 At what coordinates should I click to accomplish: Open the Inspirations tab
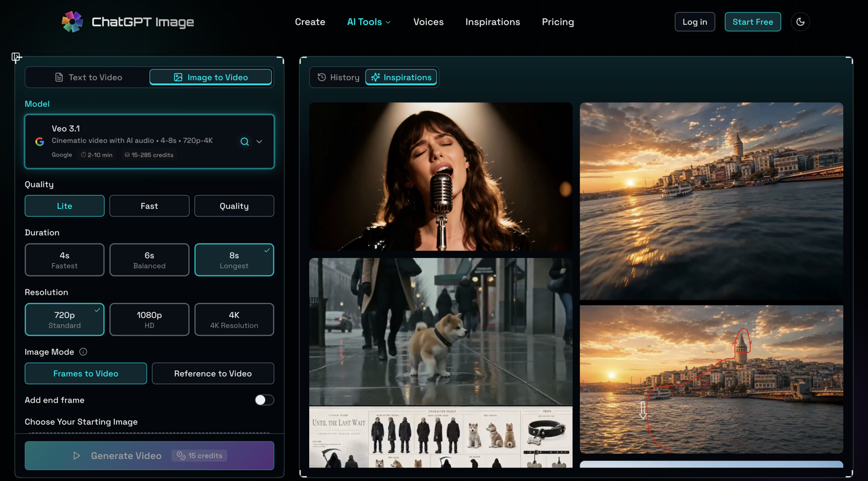tap(401, 78)
